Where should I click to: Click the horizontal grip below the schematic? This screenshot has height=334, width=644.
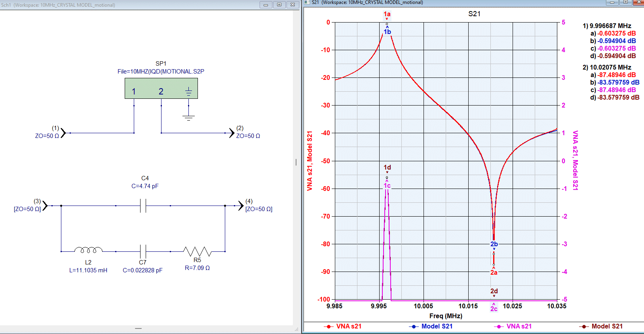[x=138, y=328]
